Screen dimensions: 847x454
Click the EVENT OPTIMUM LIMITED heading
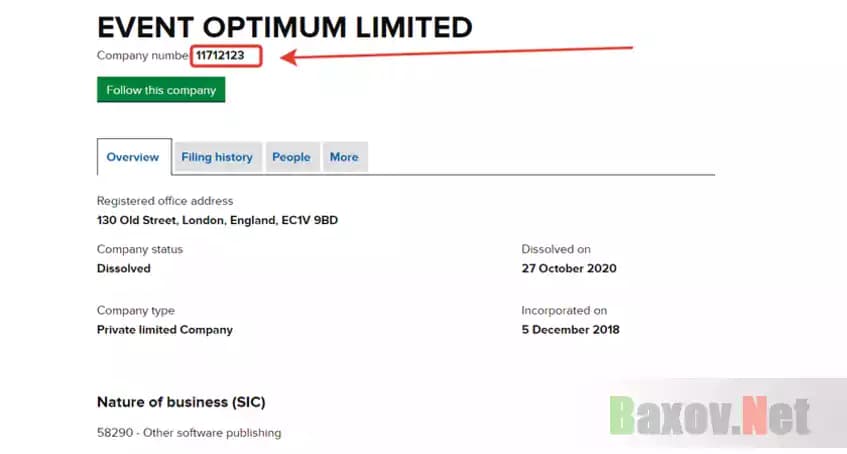click(x=284, y=27)
